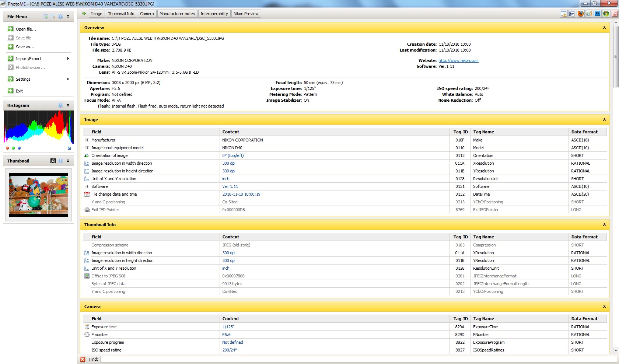Click the Firefox icon in the toolbar

tap(580, 14)
